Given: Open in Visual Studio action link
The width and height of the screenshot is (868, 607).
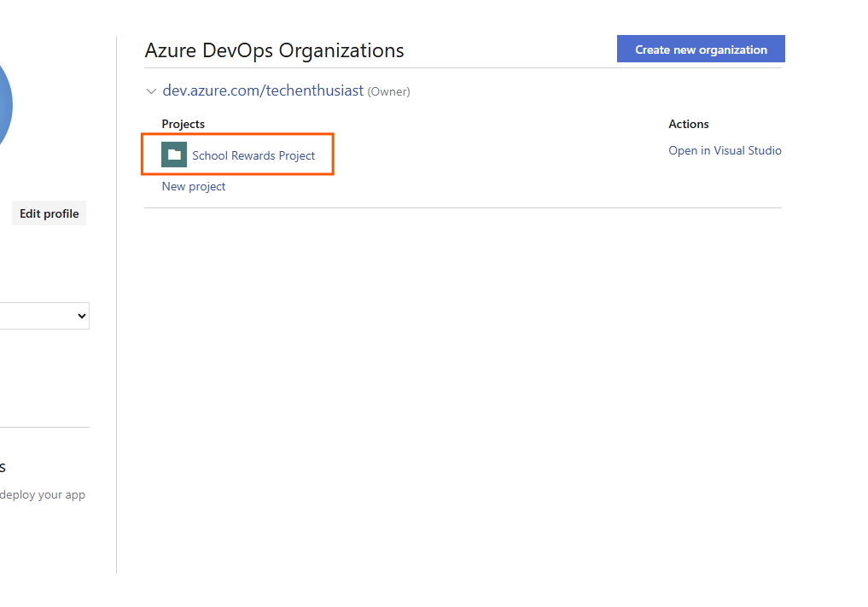Looking at the screenshot, I should pos(725,150).
